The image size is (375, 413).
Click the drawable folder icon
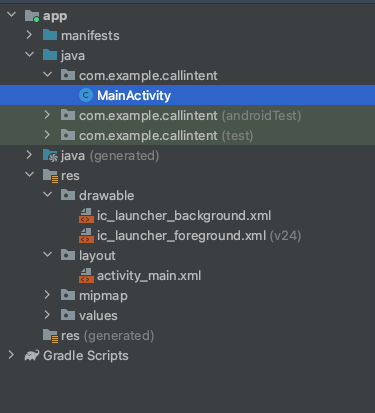[x=68, y=195]
